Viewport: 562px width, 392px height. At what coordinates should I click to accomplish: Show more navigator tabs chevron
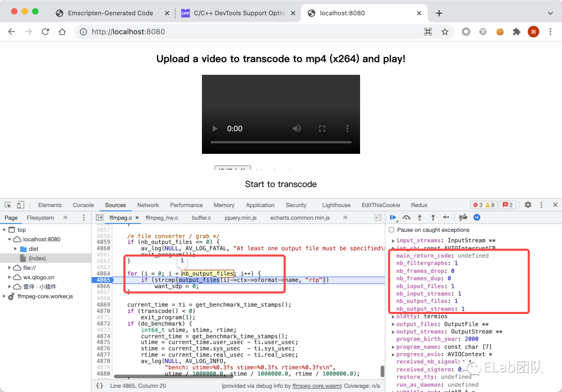pos(65,217)
